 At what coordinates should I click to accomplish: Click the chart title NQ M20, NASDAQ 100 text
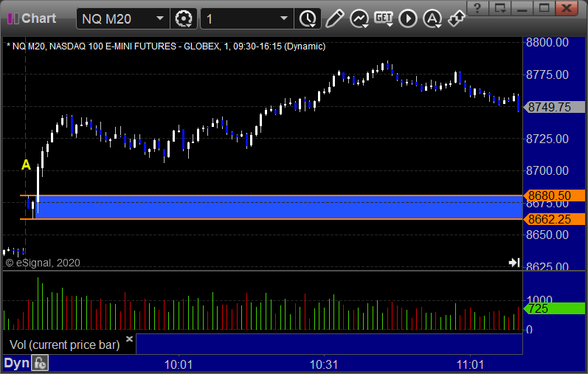point(166,46)
